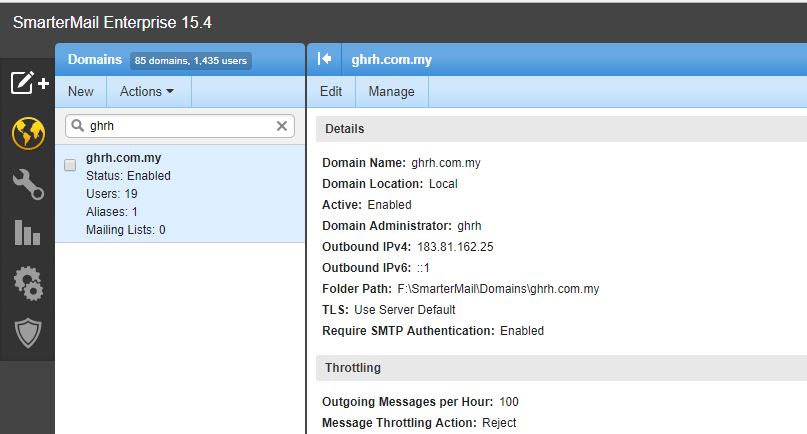Click the magnifier icon in search box
807x434 pixels.
point(77,127)
